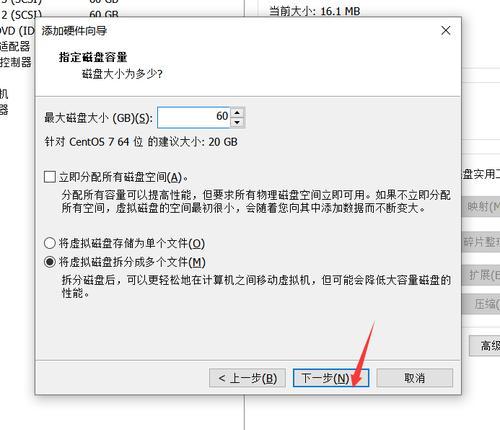Open the 高级 settings button
500x430 pixels.
[485, 346]
